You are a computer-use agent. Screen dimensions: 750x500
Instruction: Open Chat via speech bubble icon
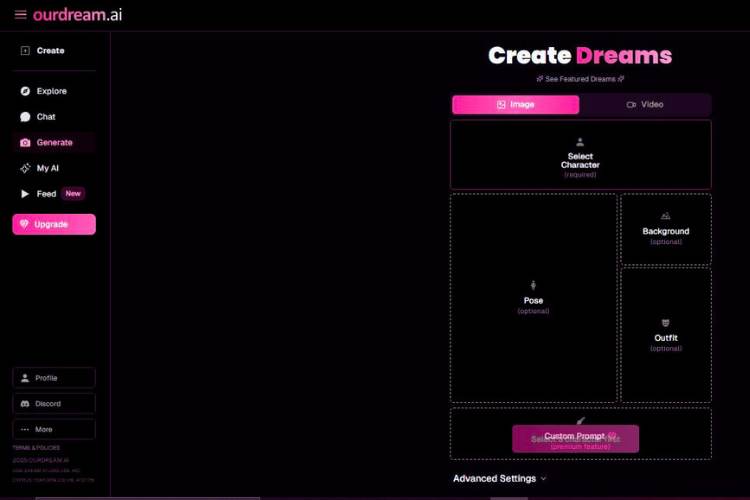point(25,117)
